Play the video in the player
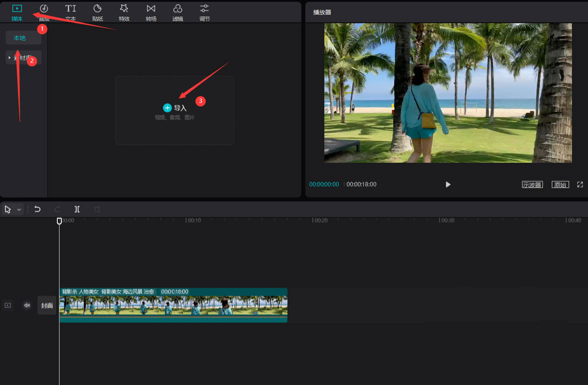 448,185
